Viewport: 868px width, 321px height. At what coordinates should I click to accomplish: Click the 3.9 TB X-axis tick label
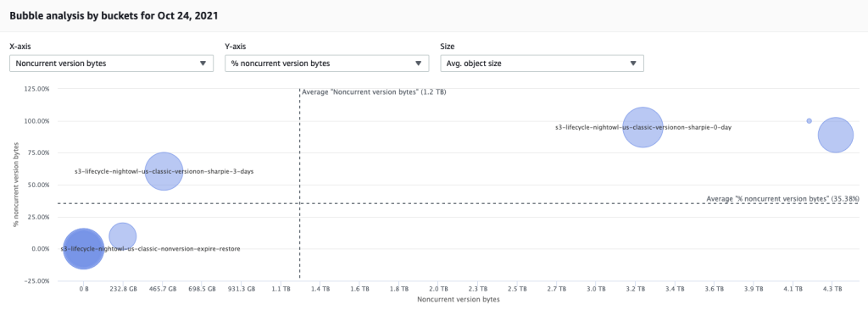point(754,290)
